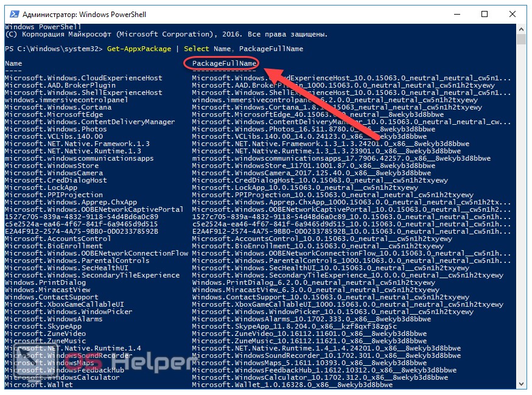This screenshot has width=532, height=395.
Task: Click the vertical scrollbar thumb
Action: 521,40
